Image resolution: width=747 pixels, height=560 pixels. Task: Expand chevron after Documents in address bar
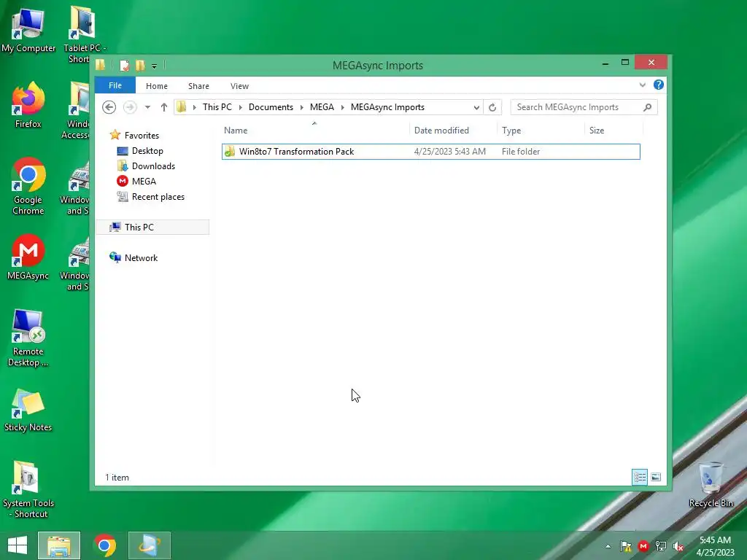tap(301, 107)
